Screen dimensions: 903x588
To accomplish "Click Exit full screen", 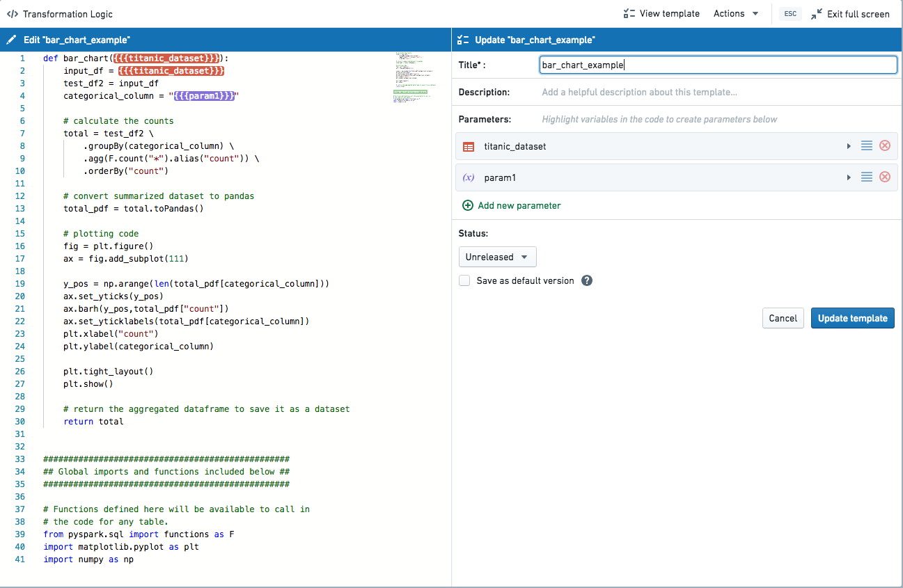I will click(x=850, y=14).
